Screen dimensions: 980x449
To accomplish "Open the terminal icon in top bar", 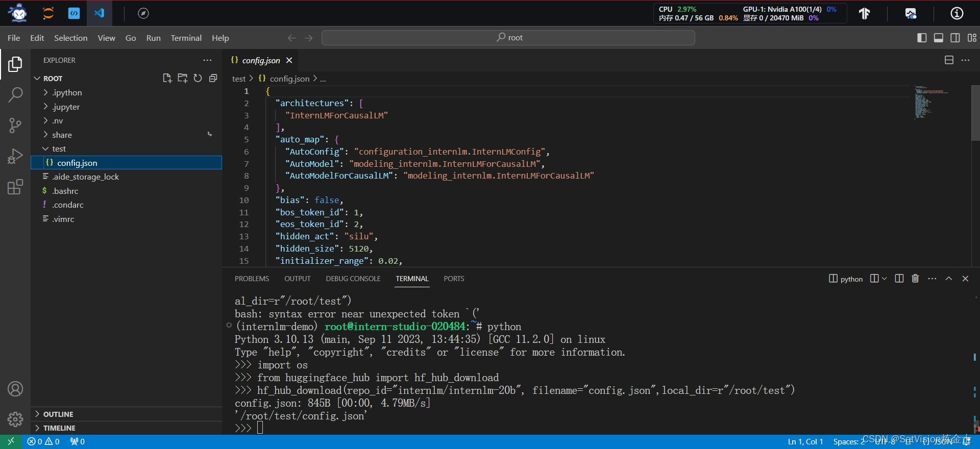I will click(74, 13).
